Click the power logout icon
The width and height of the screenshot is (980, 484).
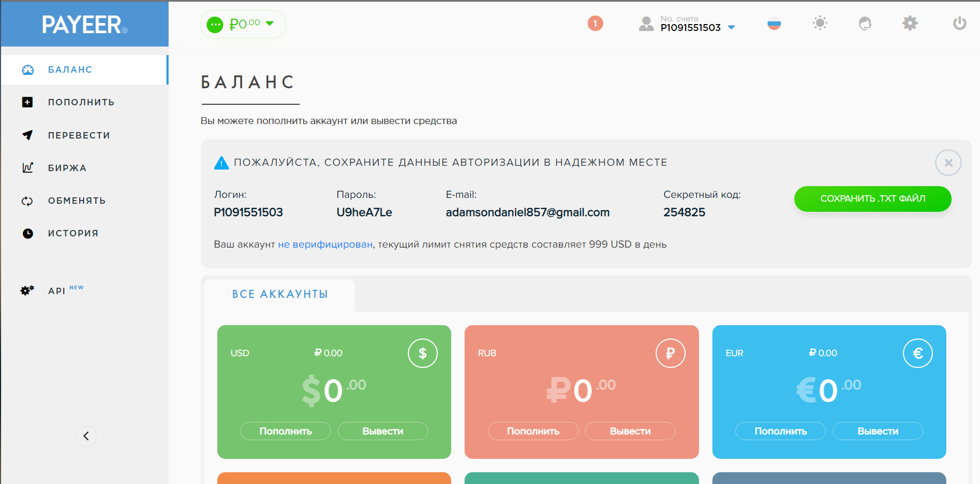coord(959,24)
